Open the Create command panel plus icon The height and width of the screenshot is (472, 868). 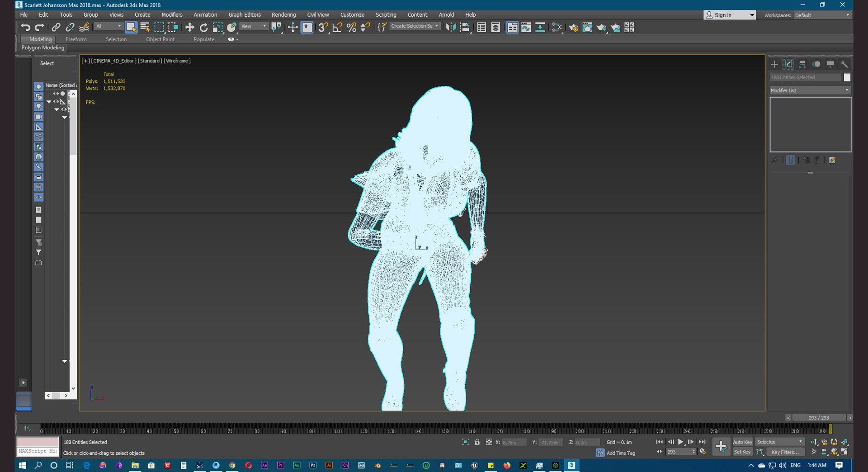coord(774,64)
